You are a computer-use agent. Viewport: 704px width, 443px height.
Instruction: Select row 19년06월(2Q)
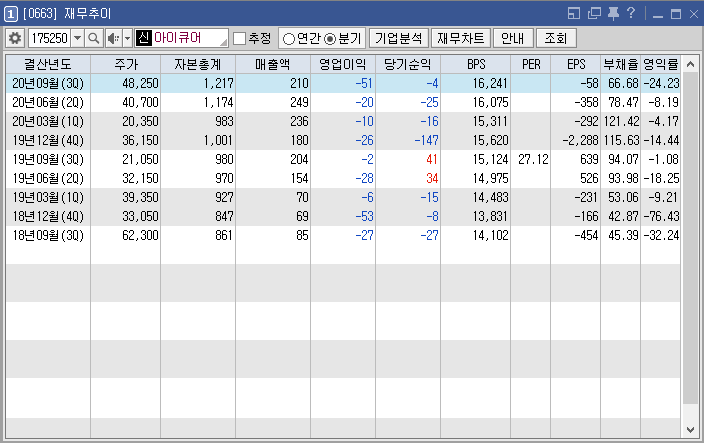click(343, 179)
